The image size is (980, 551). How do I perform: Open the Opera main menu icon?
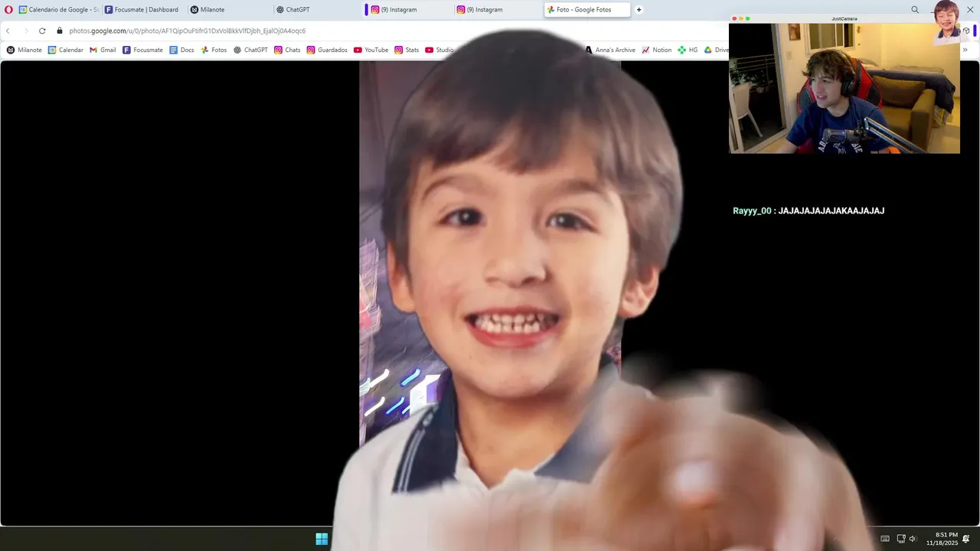(x=8, y=10)
